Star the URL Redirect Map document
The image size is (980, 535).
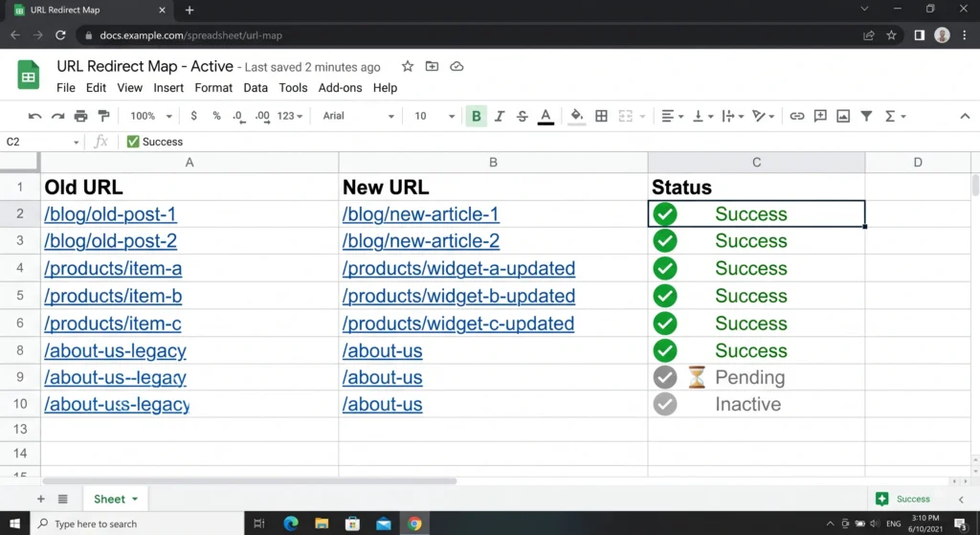click(x=408, y=66)
